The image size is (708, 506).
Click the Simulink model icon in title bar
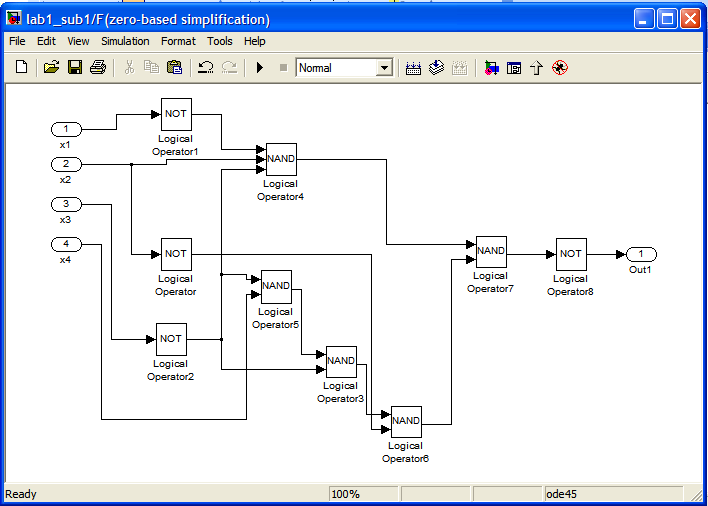tap(14, 19)
